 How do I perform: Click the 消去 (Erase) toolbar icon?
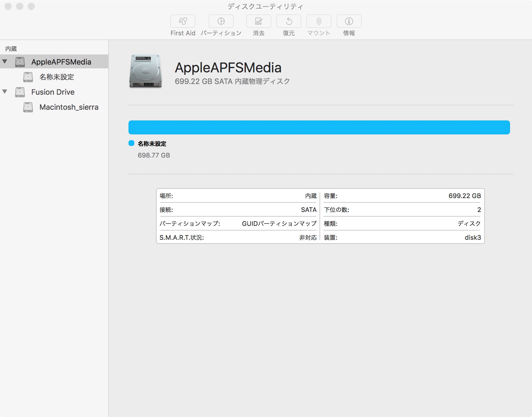[258, 21]
